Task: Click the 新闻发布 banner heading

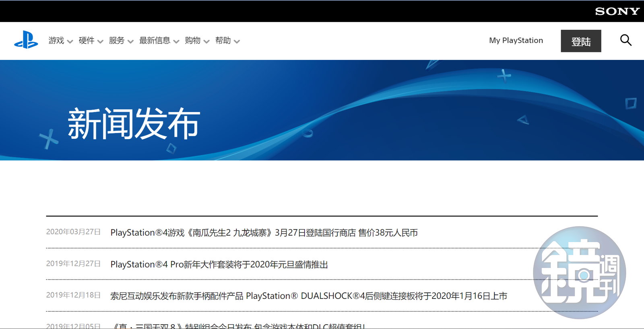Action: (x=134, y=123)
